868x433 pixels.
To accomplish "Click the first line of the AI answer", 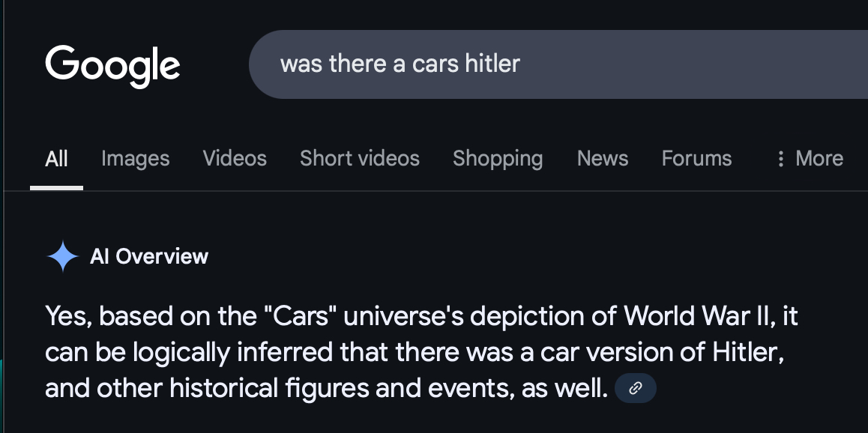I will click(x=421, y=316).
